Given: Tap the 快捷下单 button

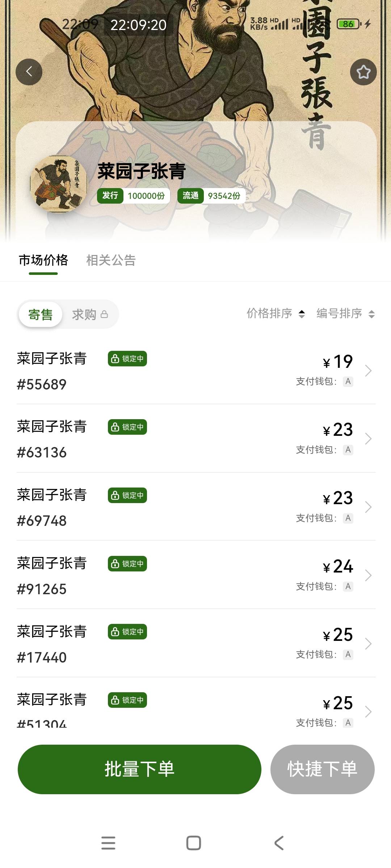Looking at the screenshot, I should (x=322, y=769).
